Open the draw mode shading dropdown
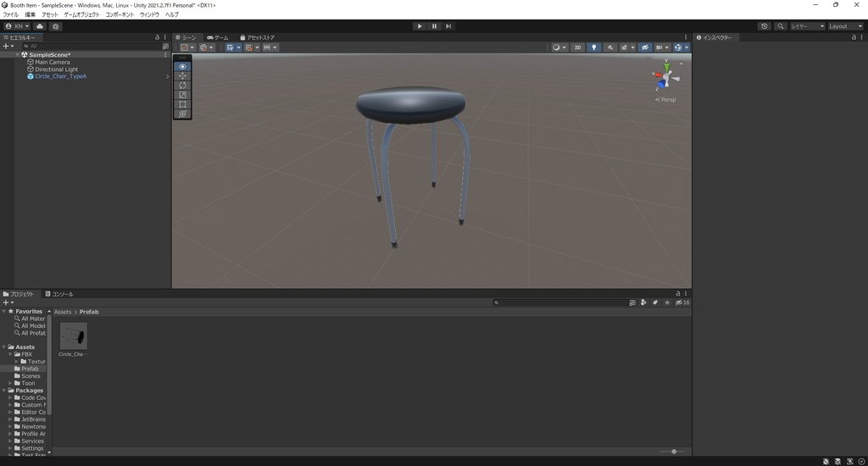 tap(559, 47)
